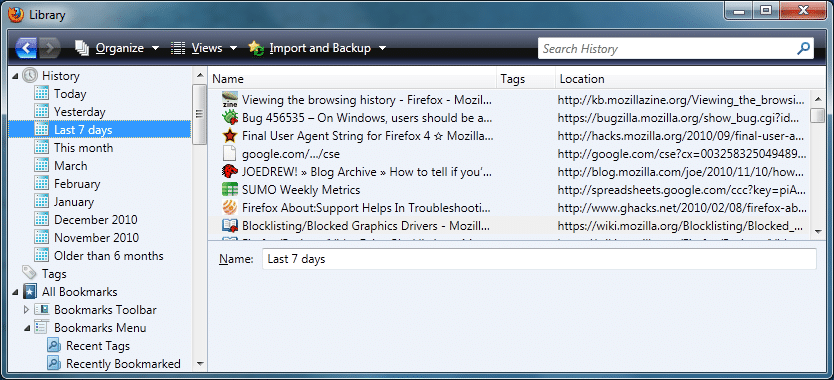
Task: Sort by the Location column header
Action: [x=690, y=79]
